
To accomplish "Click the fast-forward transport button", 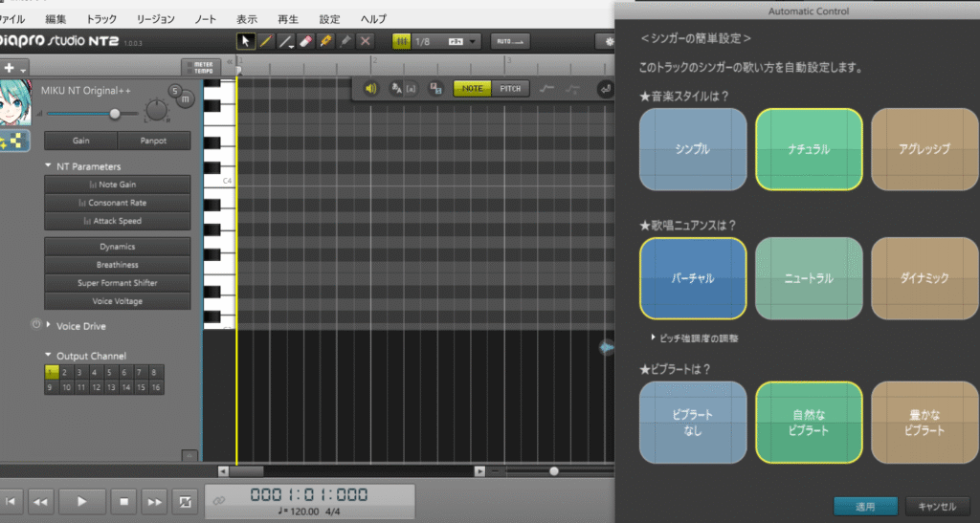I will 154,501.
